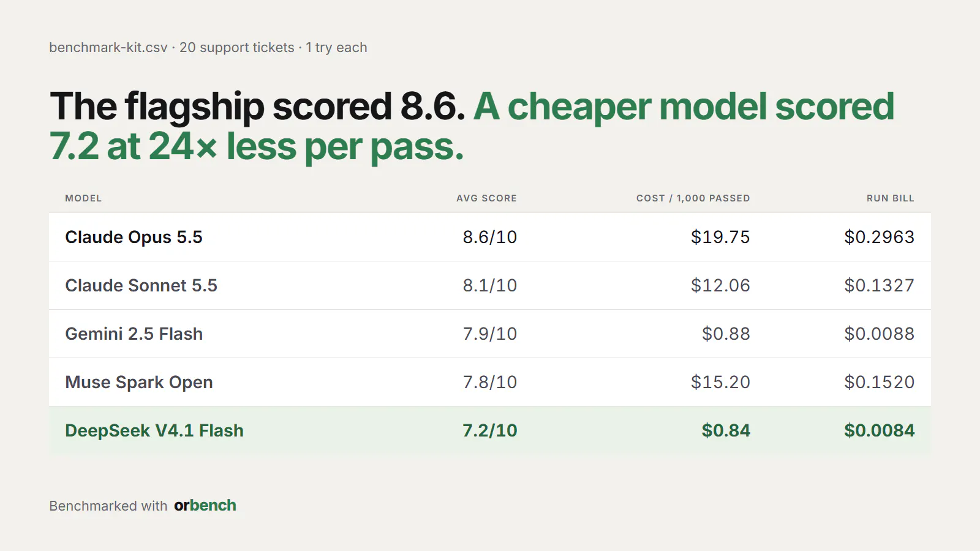Click the Gemini 2.5 Flash model name

pyautogui.click(x=134, y=334)
